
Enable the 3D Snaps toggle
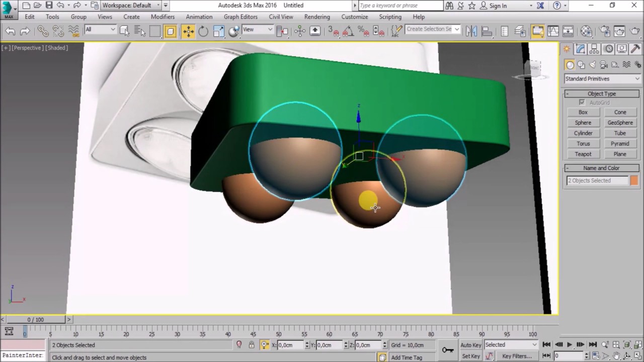click(333, 31)
